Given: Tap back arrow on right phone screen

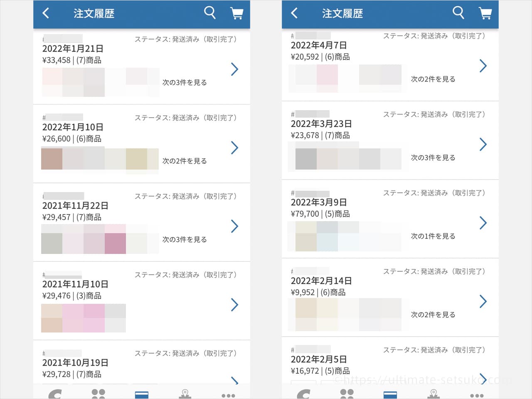Looking at the screenshot, I should [294, 13].
